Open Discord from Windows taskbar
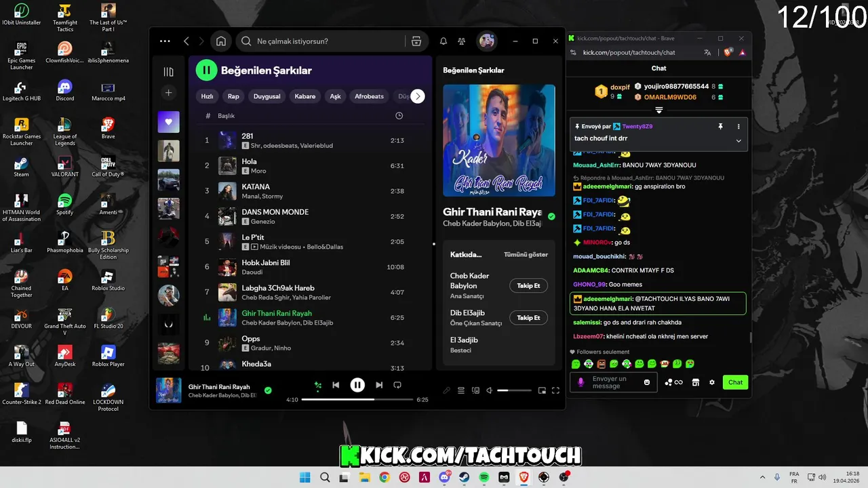868x488 pixels. pos(445,477)
